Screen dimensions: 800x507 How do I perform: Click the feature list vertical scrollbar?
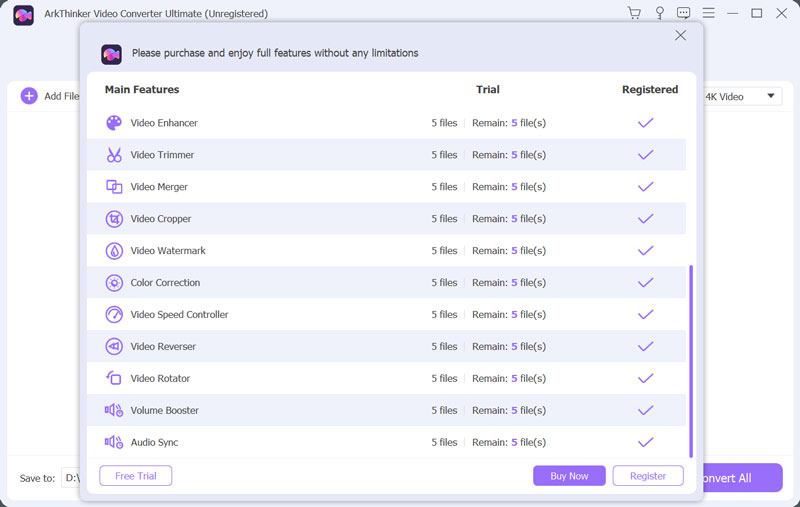tap(691, 361)
